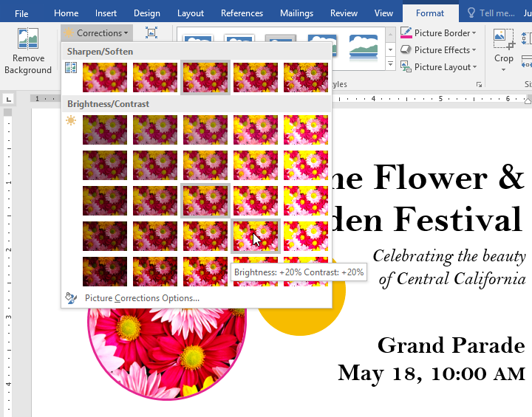532x417 pixels.
Task: Click the Tell me lightbulb icon
Action: pyautogui.click(x=471, y=13)
